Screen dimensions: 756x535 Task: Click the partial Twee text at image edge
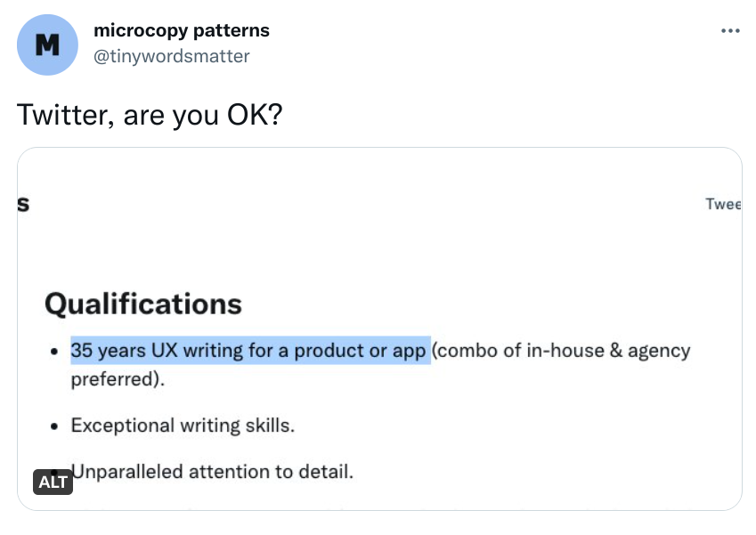723,204
